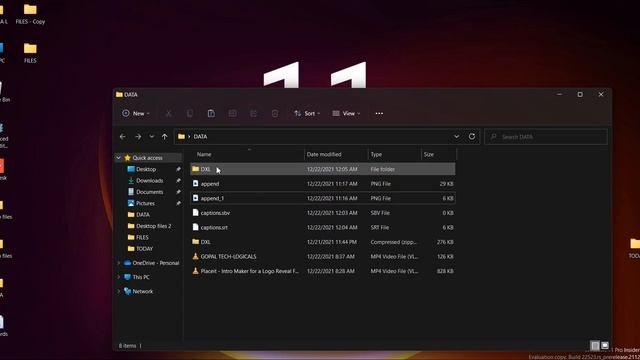Expand the OneDrive - Personal node
This screenshot has height=360, width=640.
119,263
